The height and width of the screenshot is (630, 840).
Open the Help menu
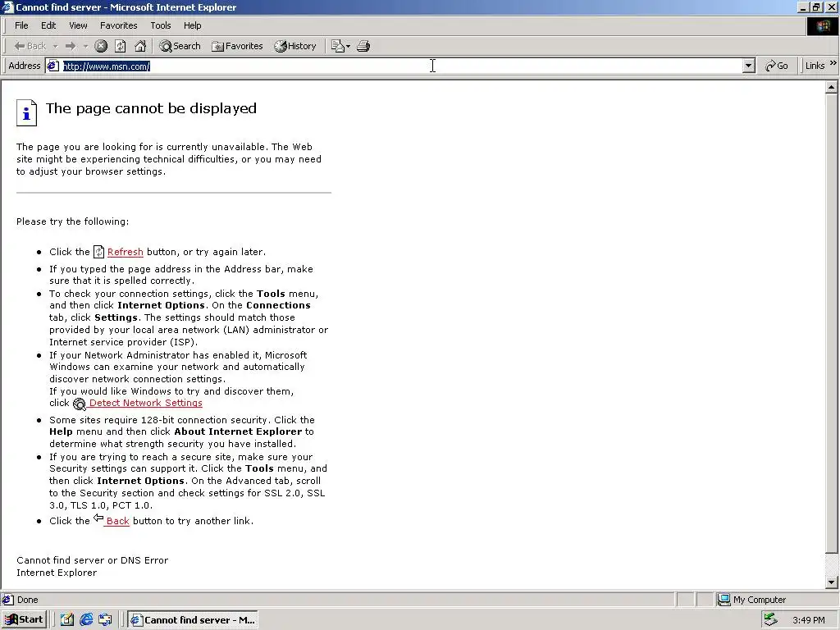pos(192,25)
